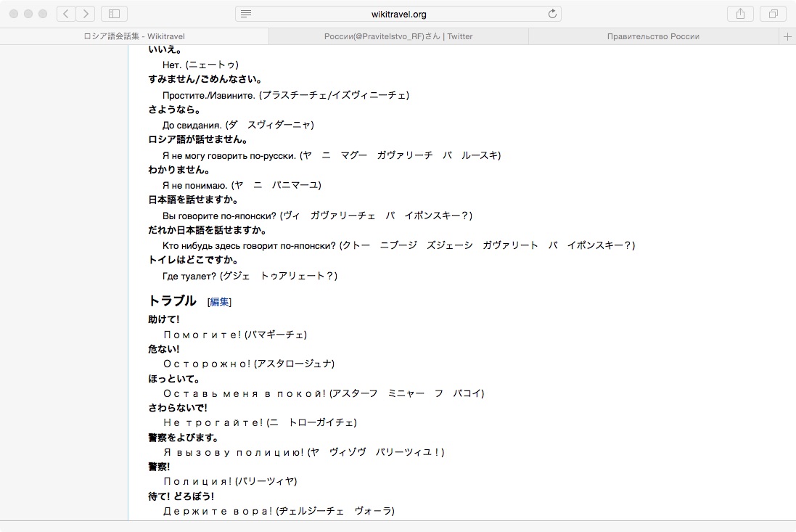Click the text Я не понимаю.
The width and height of the screenshot is (796, 532).
195,186
